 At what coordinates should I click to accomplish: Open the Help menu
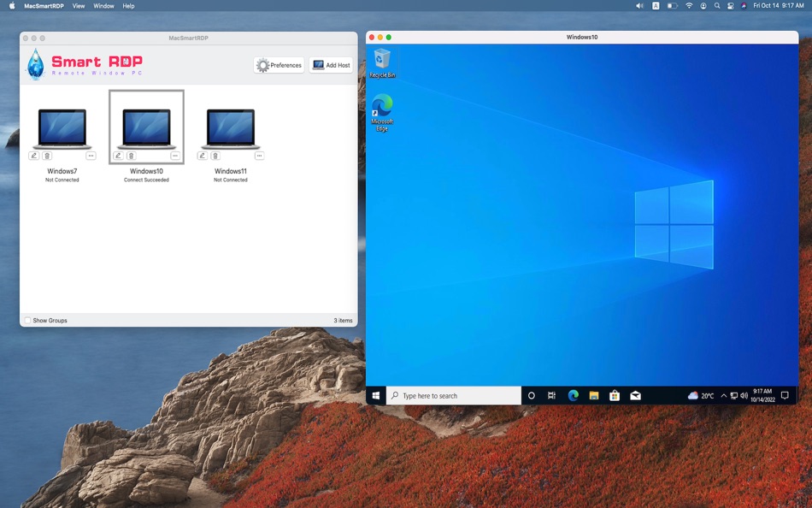(128, 6)
